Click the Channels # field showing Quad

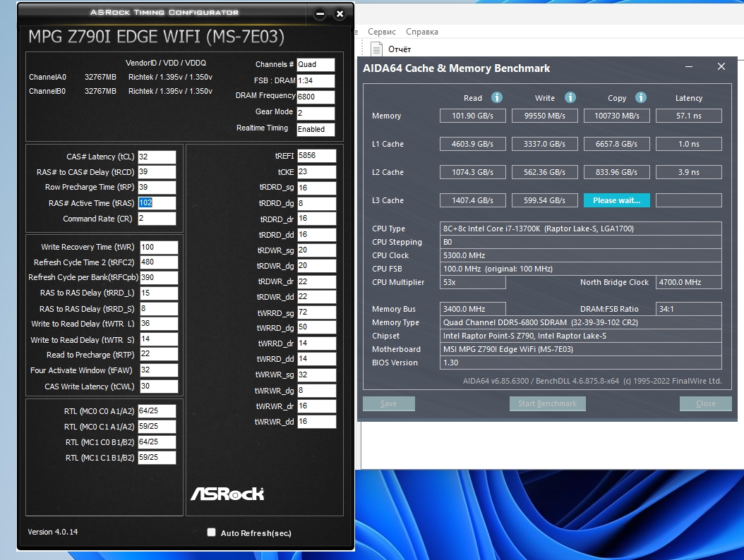pos(316,64)
